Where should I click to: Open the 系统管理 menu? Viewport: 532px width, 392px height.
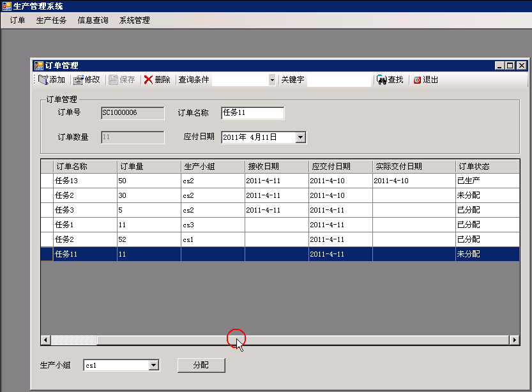click(x=134, y=20)
